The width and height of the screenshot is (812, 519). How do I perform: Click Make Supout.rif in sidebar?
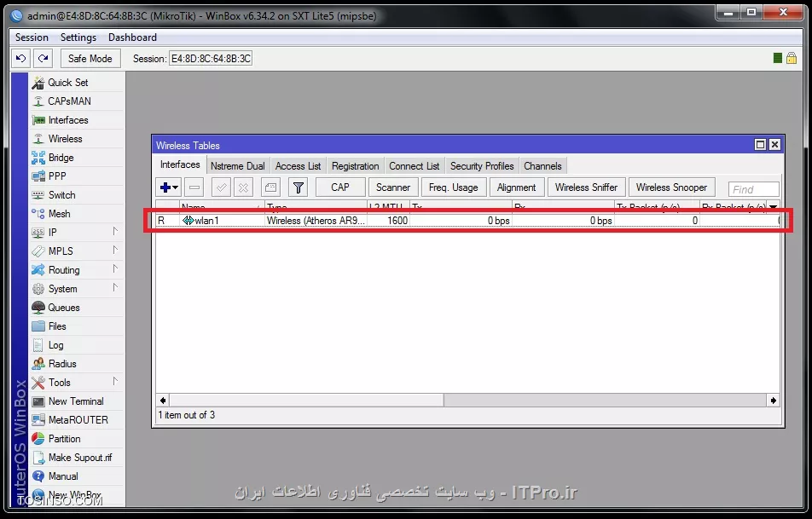pos(77,458)
